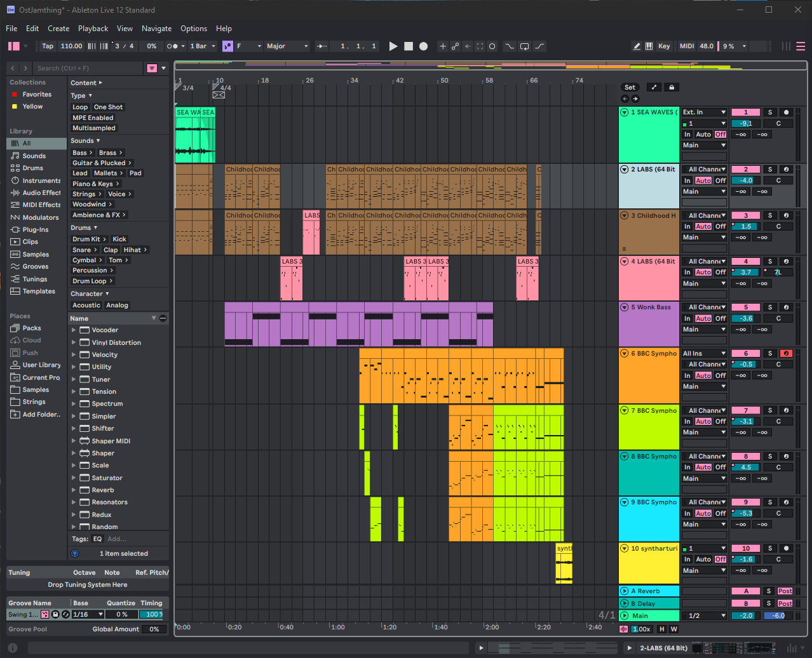This screenshot has width=812, height=658.
Task: Expand the Reverb folder in browser
Action: (74, 490)
